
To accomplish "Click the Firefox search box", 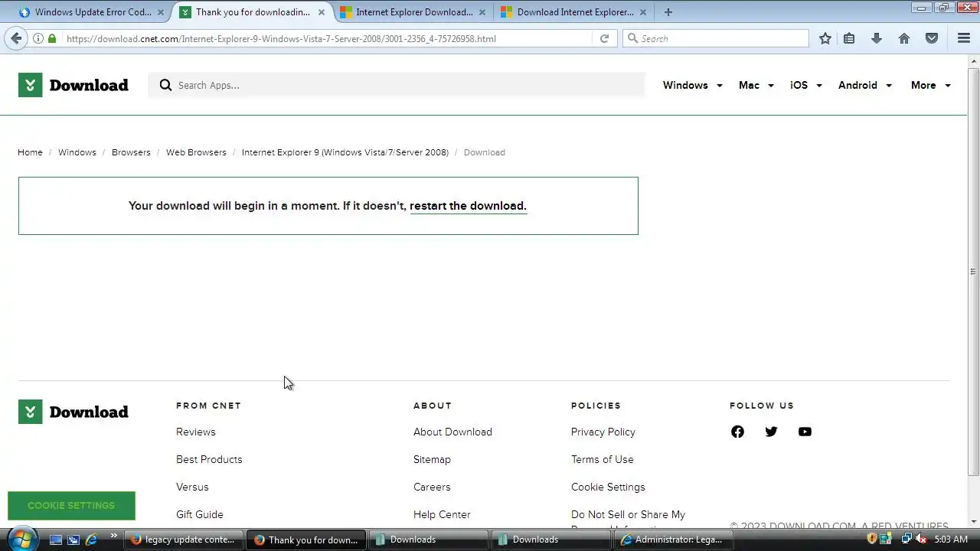I will pyautogui.click(x=716, y=38).
